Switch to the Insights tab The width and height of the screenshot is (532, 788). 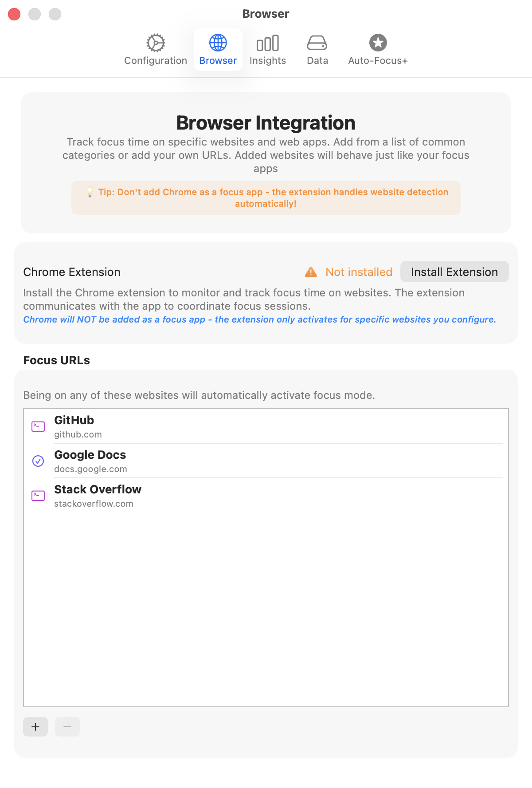click(x=268, y=50)
